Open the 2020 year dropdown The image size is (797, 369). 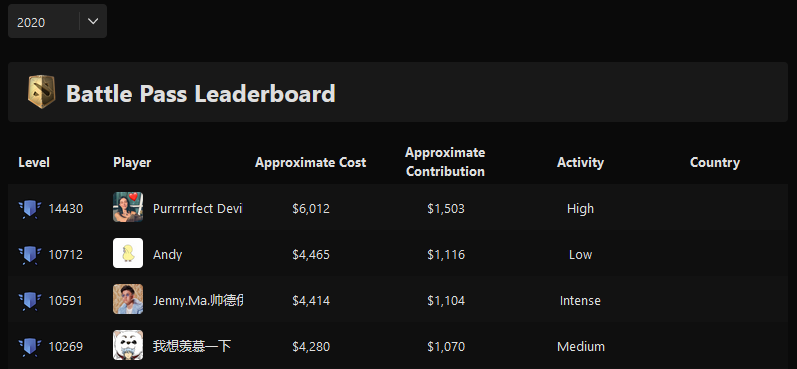pyautogui.click(x=57, y=21)
